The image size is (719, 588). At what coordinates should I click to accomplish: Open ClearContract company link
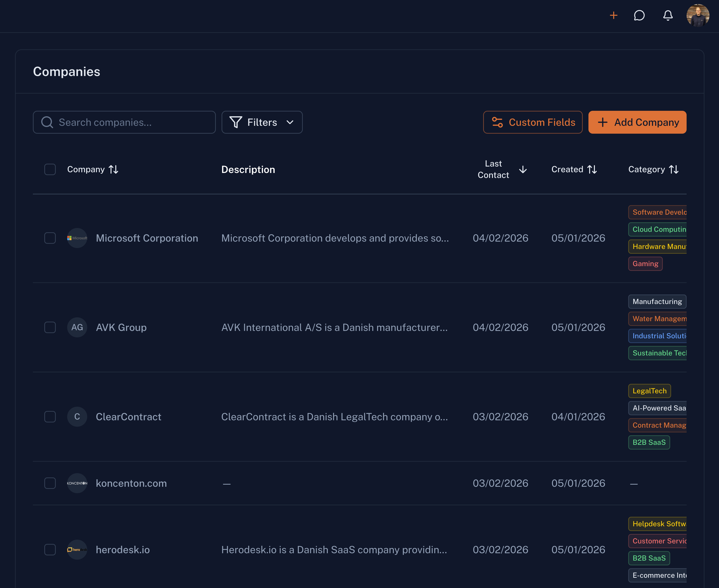tap(129, 417)
